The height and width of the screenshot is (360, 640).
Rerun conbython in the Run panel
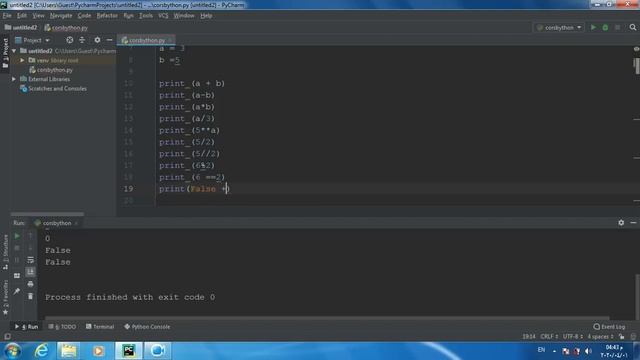(x=17, y=236)
